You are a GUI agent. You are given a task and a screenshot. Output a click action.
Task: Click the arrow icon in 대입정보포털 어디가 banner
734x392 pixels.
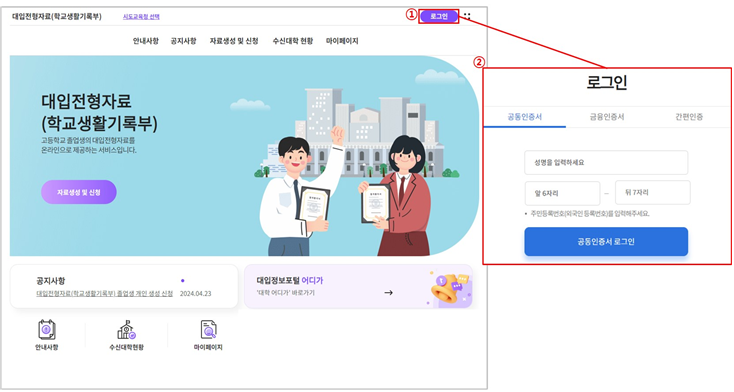(x=389, y=293)
